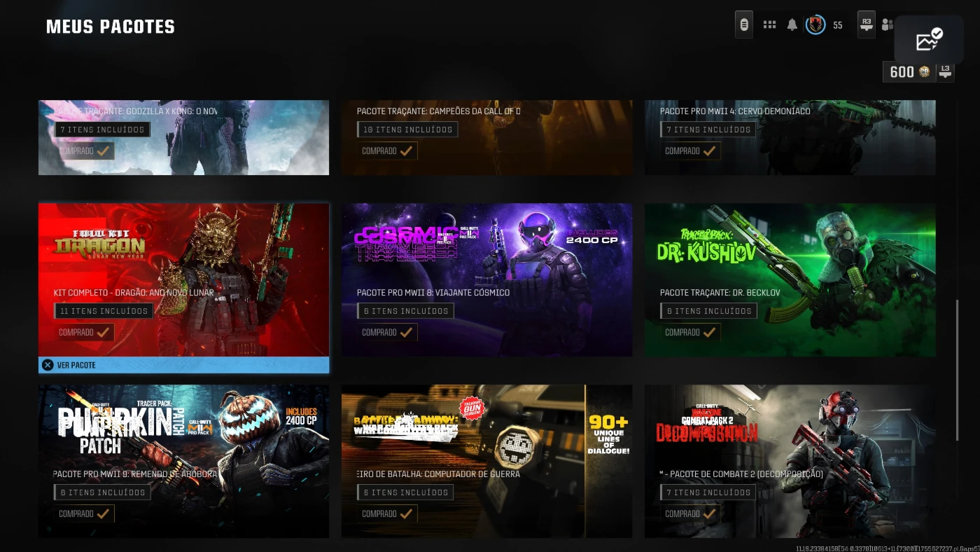Click 7 Itens Incluídos on Decomposição pack
This screenshot has height=552, width=980.
click(x=708, y=492)
